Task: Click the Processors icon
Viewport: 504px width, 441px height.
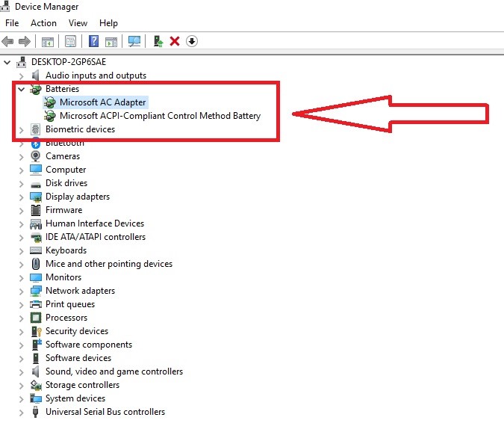Action: point(36,318)
